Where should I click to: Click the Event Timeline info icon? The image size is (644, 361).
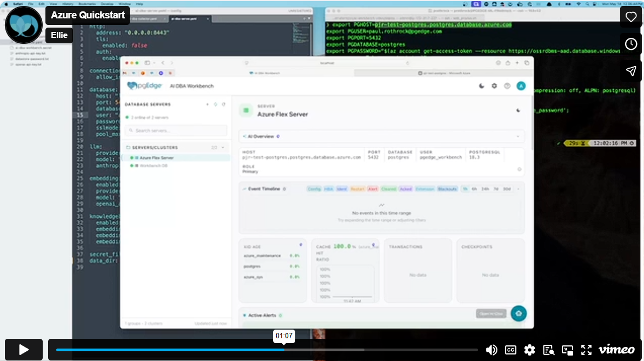(284, 189)
